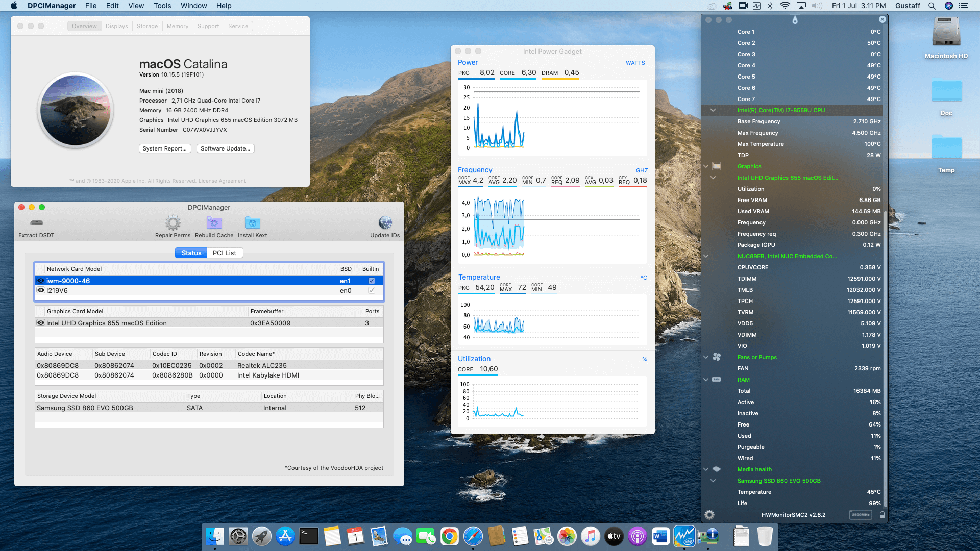Open HWMonitorSMC2 settings gear icon
Image resolution: width=980 pixels, height=551 pixels.
point(709,515)
